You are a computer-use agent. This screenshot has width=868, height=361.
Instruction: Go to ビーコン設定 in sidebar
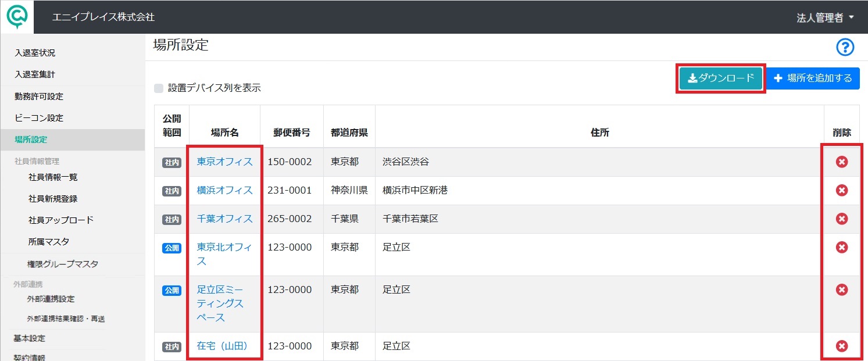pos(39,118)
